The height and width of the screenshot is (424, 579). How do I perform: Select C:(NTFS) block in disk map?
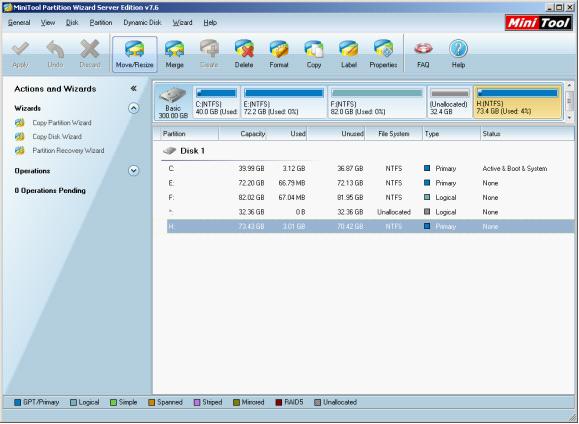[216, 102]
